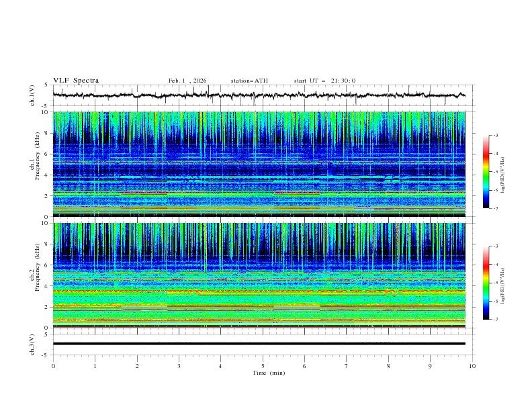This screenshot has height=411, width=532.
Task: Click the '9' tick on the time axis
Action: [x=430, y=366]
